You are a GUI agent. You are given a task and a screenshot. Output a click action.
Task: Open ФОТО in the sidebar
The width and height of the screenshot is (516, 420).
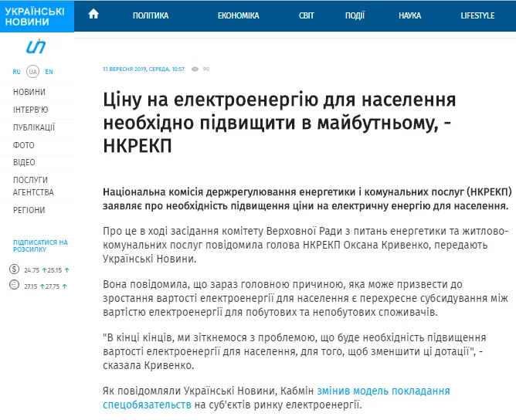coord(24,145)
